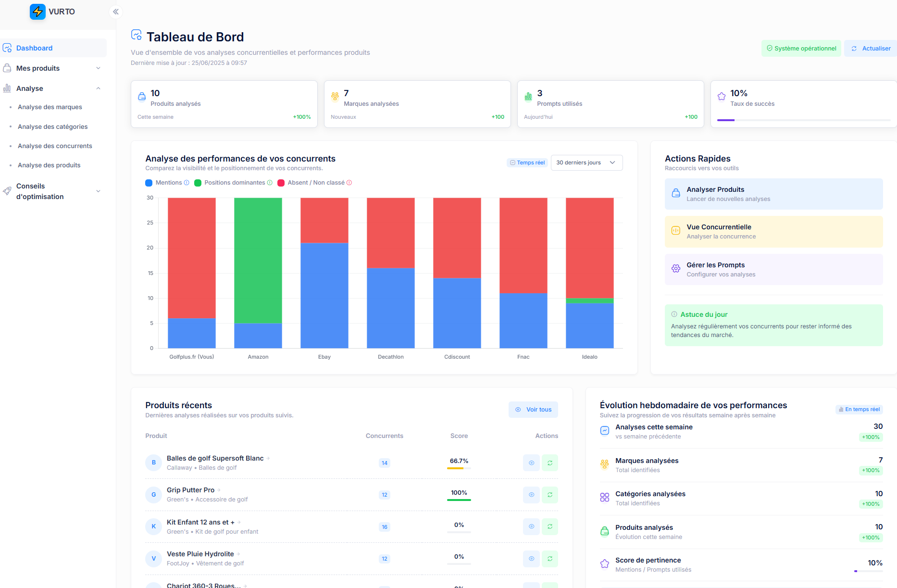View Kit Enfant 12 ans product eye icon

[531, 527]
